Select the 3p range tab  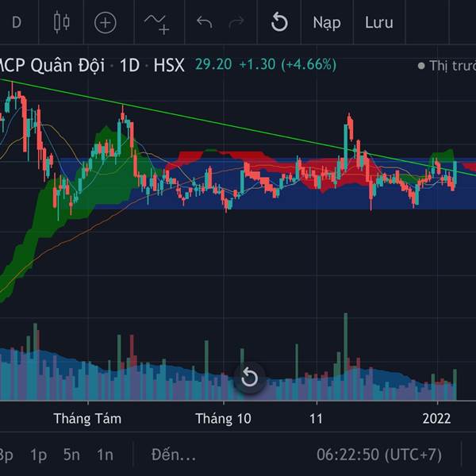[6, 455]
